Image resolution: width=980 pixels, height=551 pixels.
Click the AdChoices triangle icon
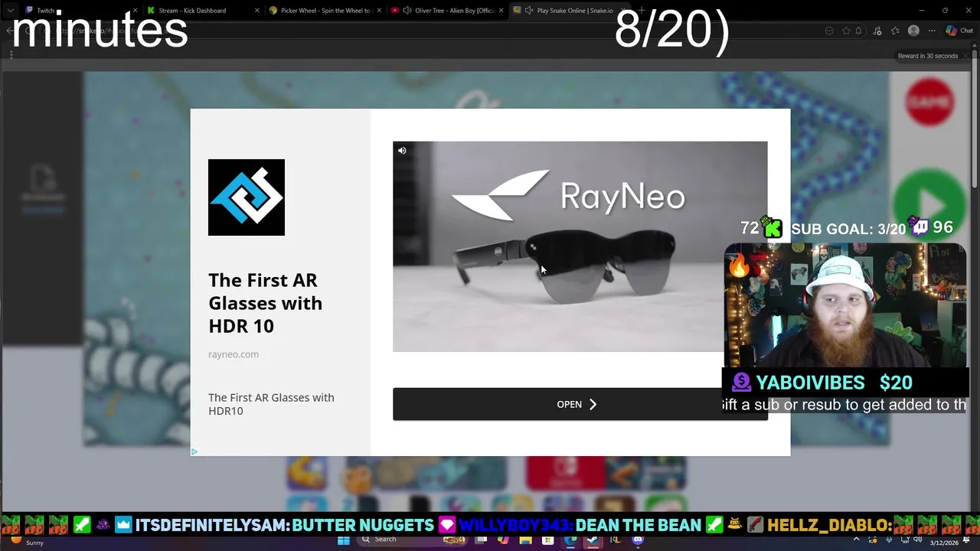pos(194,452)
